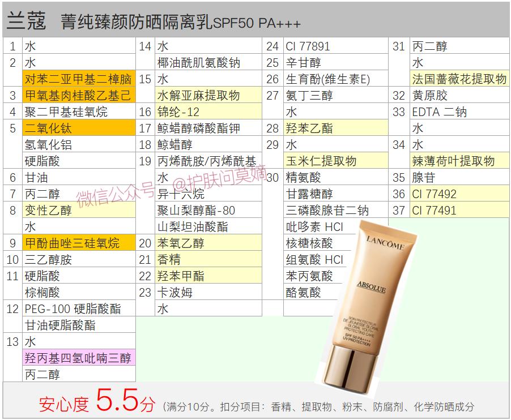Viewport: 511px width, 420px height.
Task: Click the cell 聚山梨醇酯-80
Action: pos(208,210)
